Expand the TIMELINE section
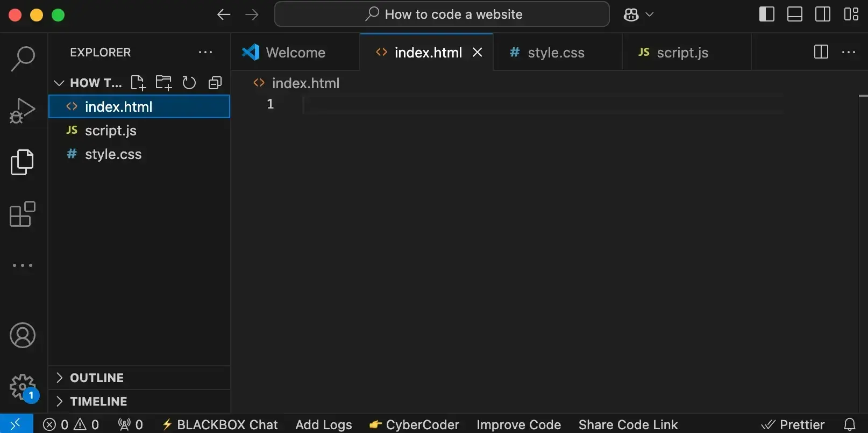The image size is (868, 433). coord(98,401)
